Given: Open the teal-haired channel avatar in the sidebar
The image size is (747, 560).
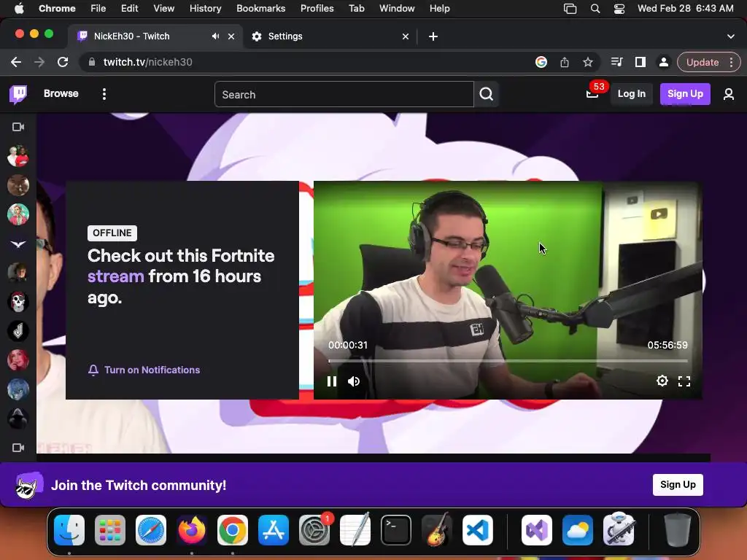Looking at the screenshot, I should tap(18, 214).
